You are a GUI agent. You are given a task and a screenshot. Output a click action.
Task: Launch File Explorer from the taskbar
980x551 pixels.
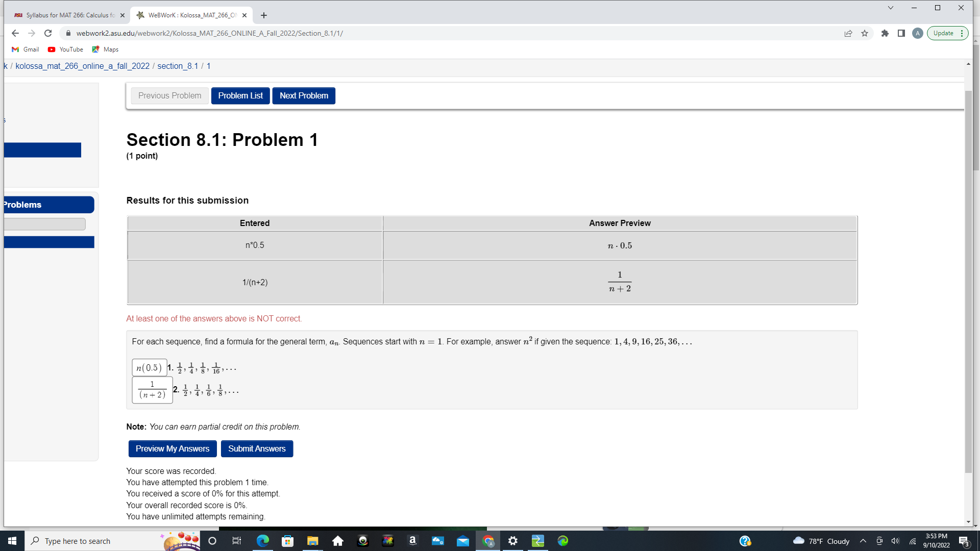pyautogui.click(x=312, y=541)
